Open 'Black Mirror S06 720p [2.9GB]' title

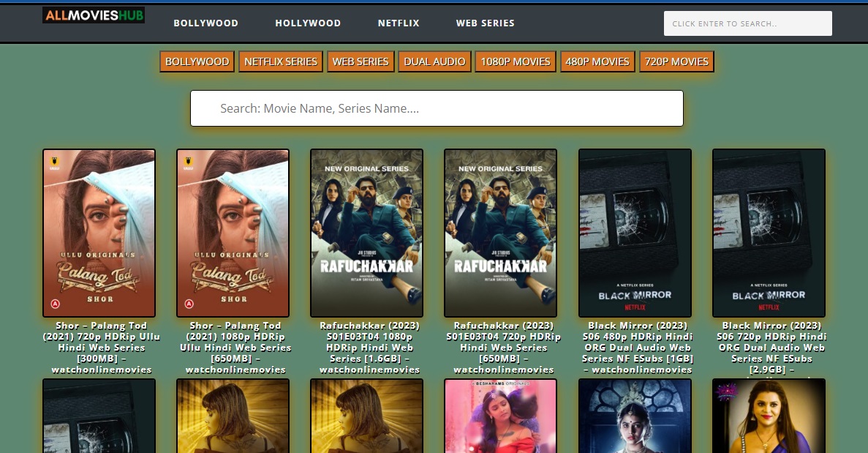click(x=771, y=347)
